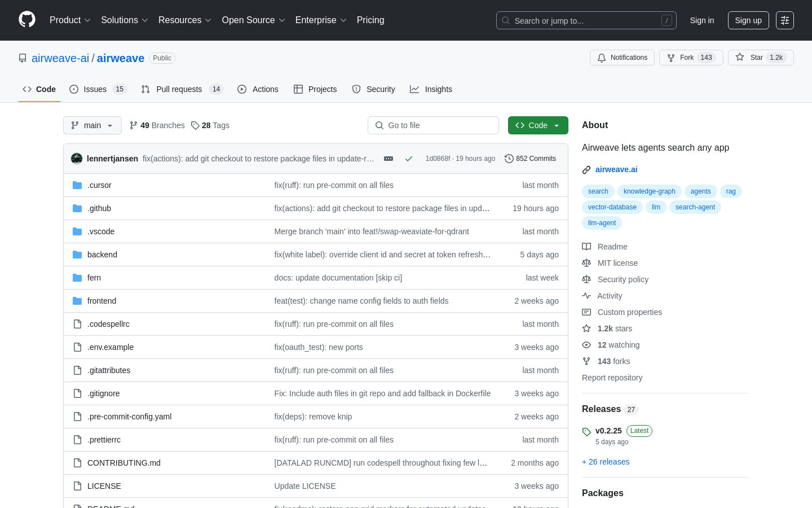Open 'Update LICENSE' commit message

coord(305,486)
